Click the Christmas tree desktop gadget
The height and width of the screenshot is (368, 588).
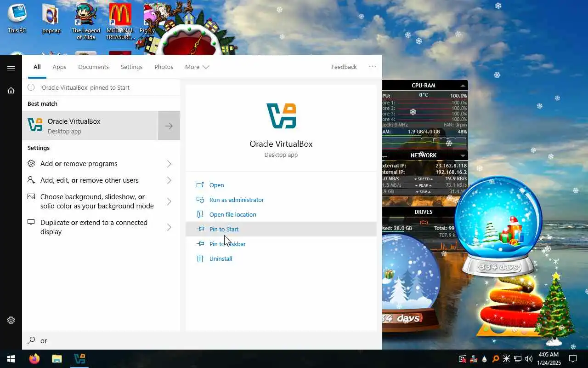click(555, 308)
